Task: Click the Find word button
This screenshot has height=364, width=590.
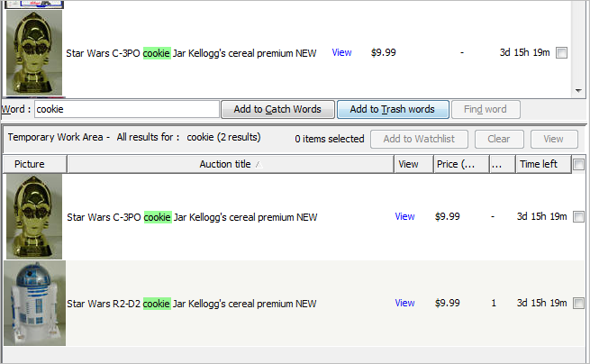Action: coord(486,110)
